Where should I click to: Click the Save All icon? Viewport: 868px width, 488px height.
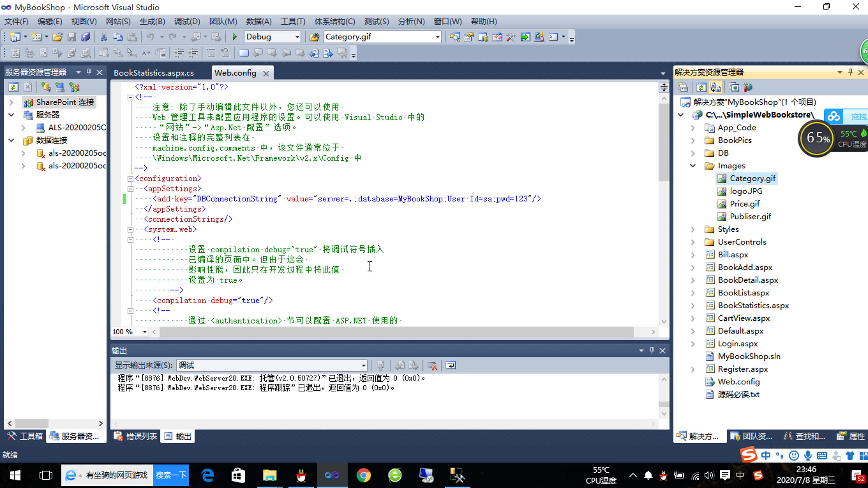[86, 37]
